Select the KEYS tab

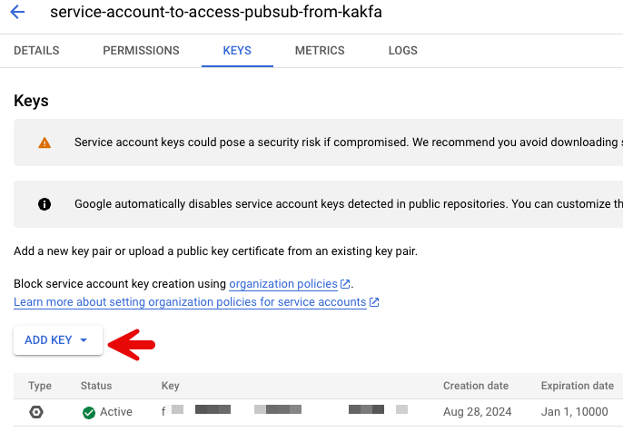click(237, 51)
